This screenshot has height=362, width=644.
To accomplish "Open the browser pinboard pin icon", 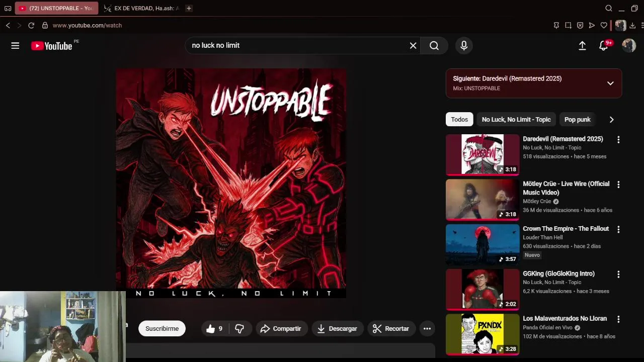I will click(556, 25).
